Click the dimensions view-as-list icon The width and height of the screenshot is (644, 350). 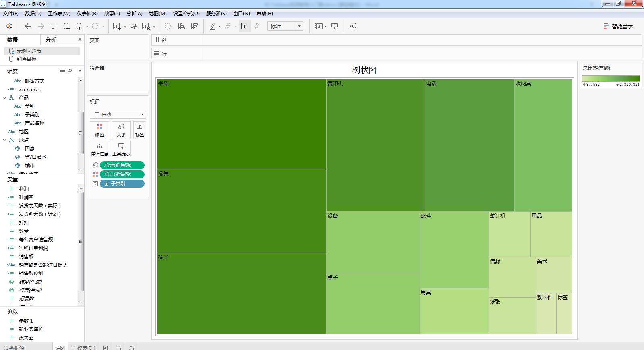point(62,71)
